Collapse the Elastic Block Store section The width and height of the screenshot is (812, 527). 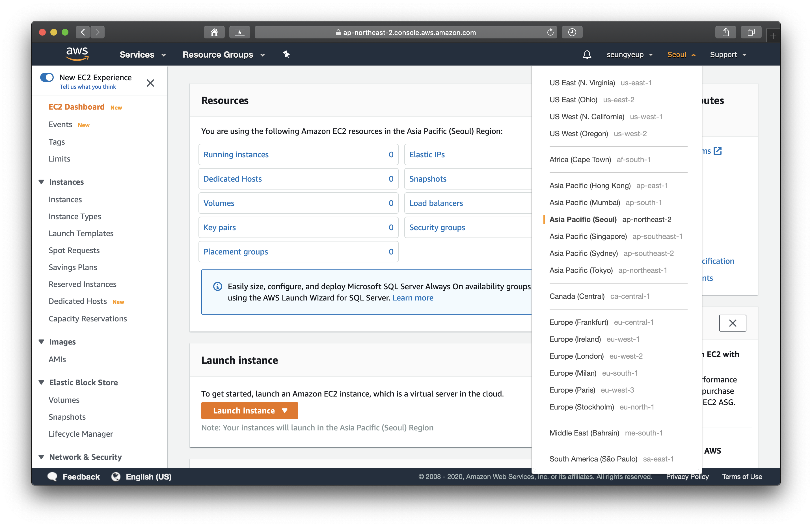click(41, 382)
